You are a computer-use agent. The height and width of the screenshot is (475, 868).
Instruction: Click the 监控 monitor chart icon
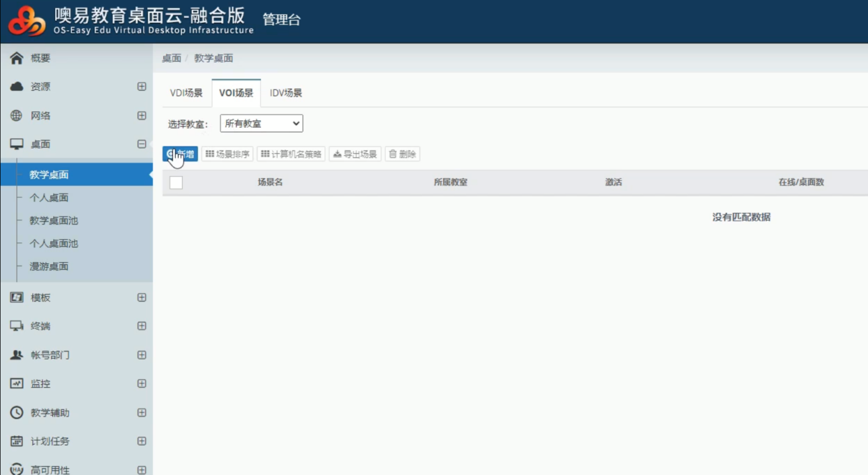coord(17,384)
